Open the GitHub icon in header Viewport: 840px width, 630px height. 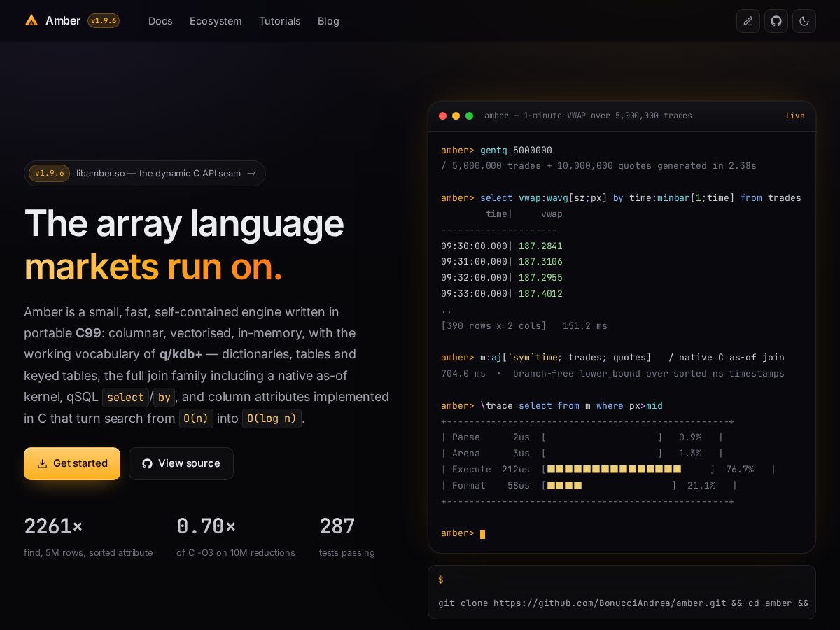776,21
